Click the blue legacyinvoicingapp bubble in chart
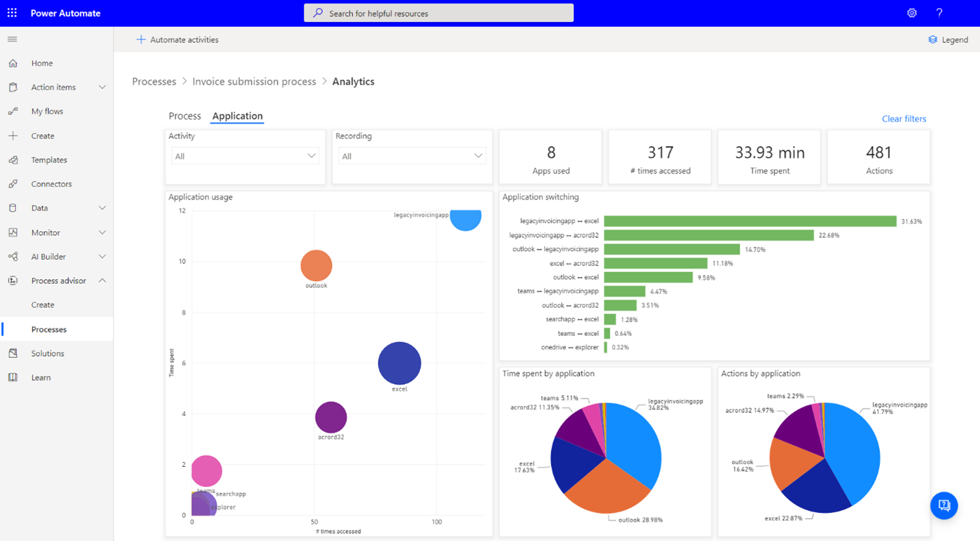 (x=466, y=219)
